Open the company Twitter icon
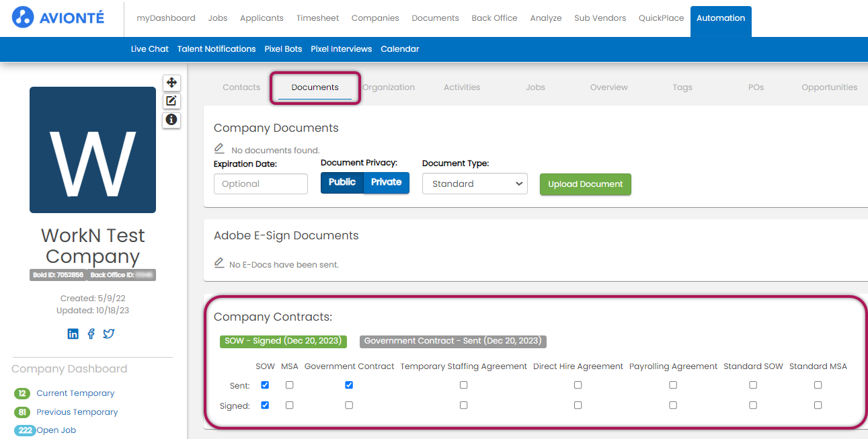Viewport: 868px width, 439px height. click(108, 334)
